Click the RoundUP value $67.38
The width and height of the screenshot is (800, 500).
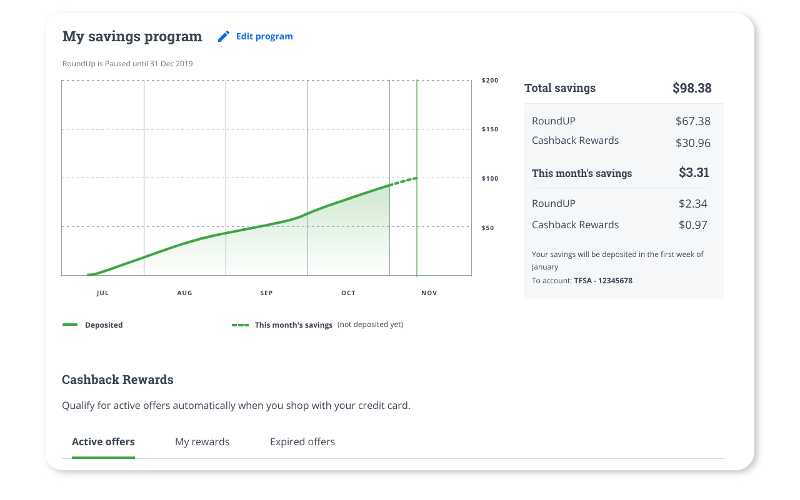[692, 121]
